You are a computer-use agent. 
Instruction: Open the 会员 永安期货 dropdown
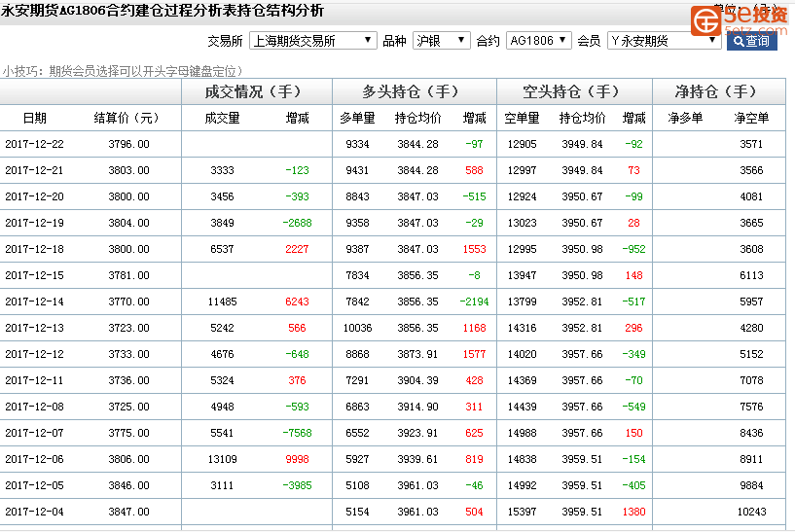coord(664,41)
